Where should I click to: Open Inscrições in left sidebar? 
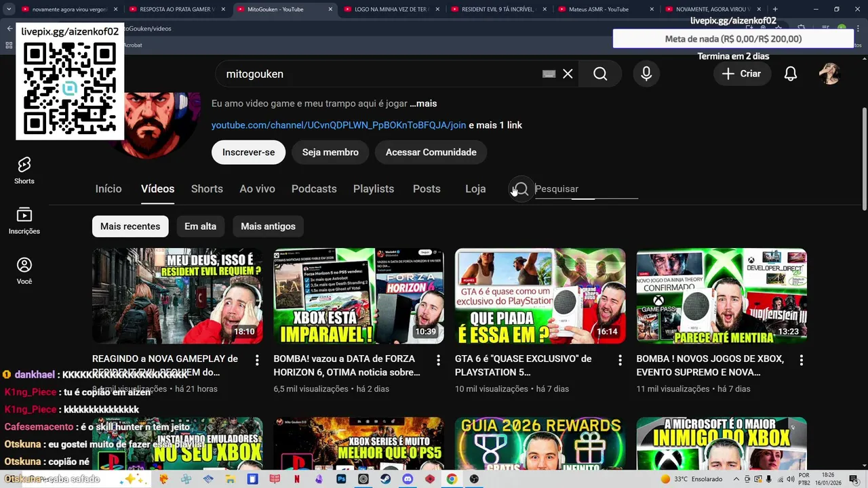coord(24,221)
